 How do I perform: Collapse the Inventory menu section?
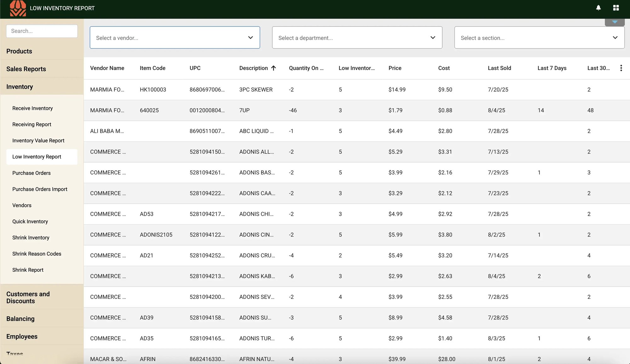[x=20, y=86]
